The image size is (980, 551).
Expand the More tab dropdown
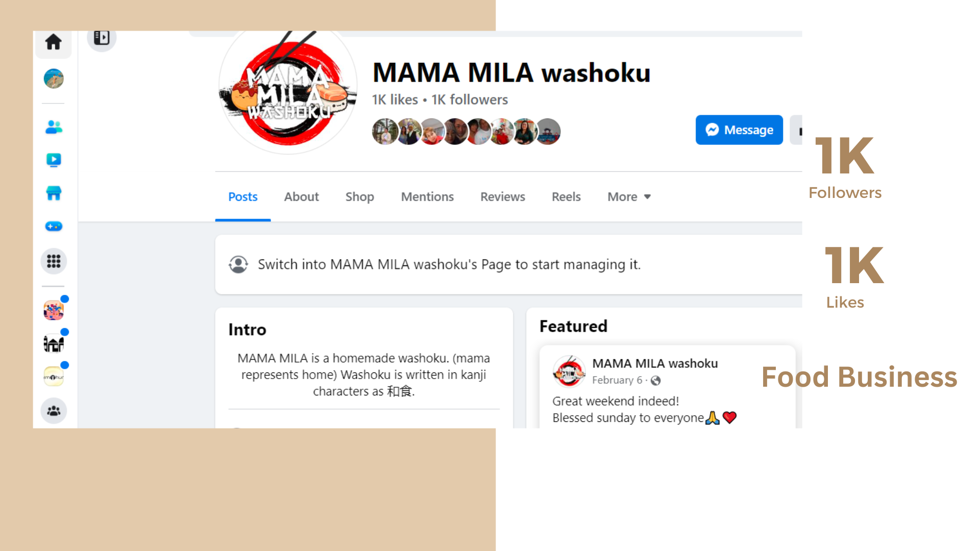(x=629, y=196)
